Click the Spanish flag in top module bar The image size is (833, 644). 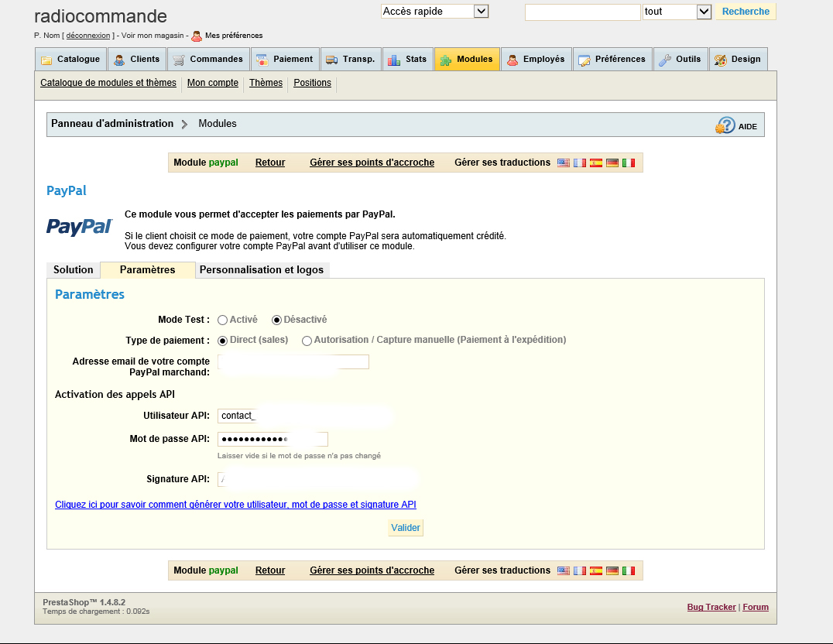click(x=596, y=163)
